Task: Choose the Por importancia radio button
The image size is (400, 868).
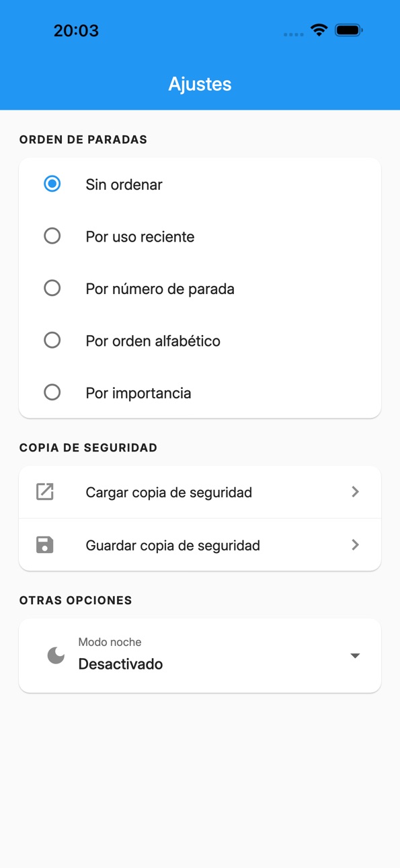Action: [52, 392]
